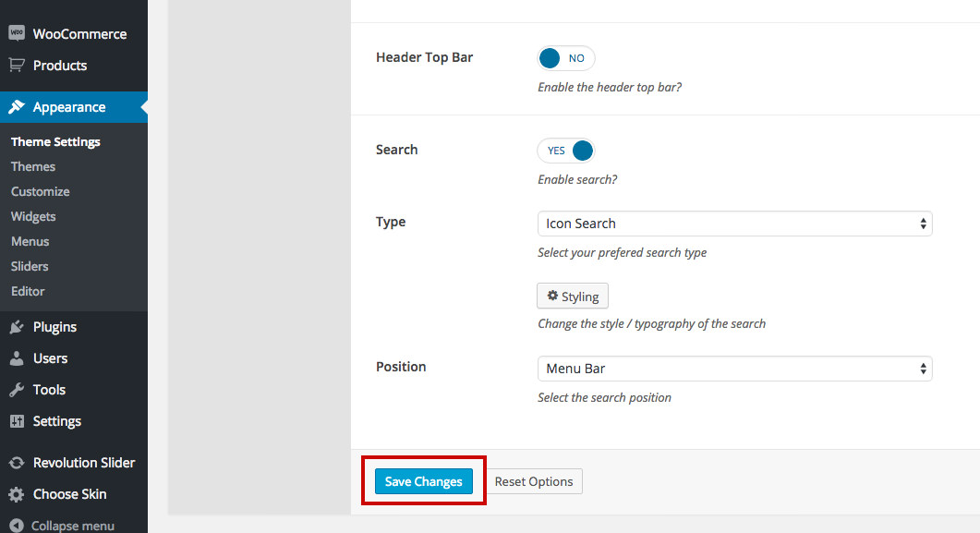
Task: Open search Styling options button
Action: click(573, 297)
